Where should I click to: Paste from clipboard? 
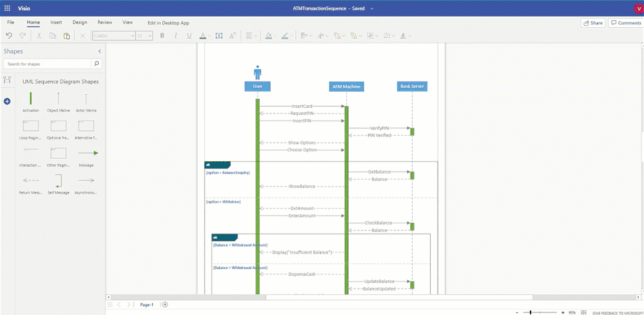[66, 36]
